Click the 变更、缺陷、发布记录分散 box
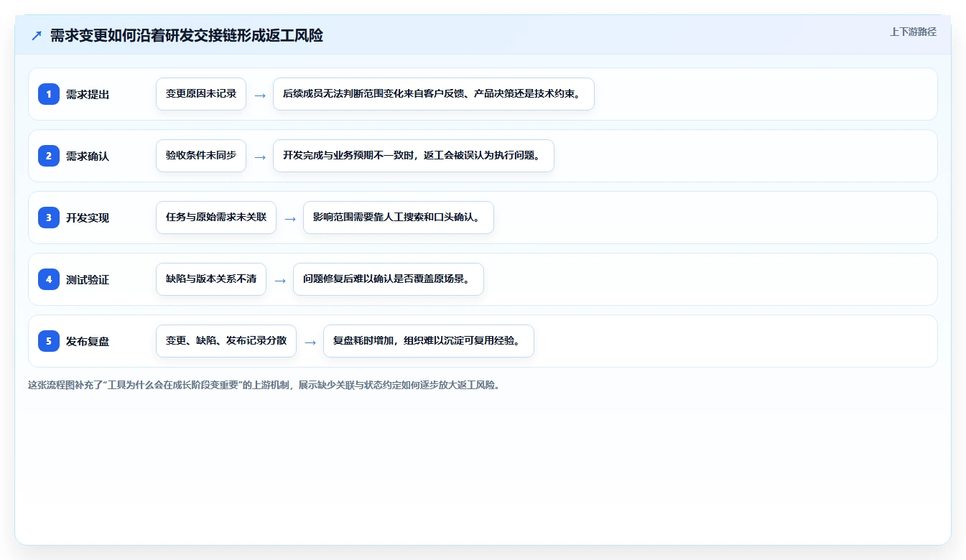The height and width of the screenshot is (560, 966). click(226, 341)
